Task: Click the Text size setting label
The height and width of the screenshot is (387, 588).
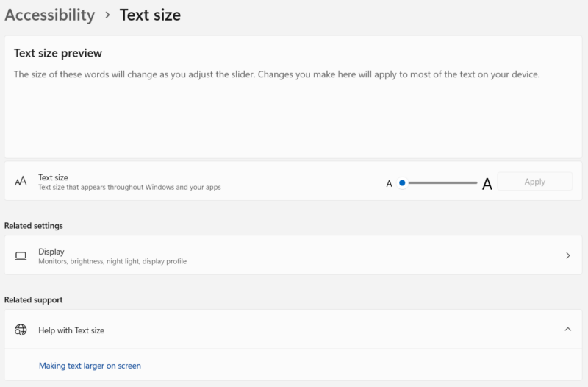Action: click(54, 177)
